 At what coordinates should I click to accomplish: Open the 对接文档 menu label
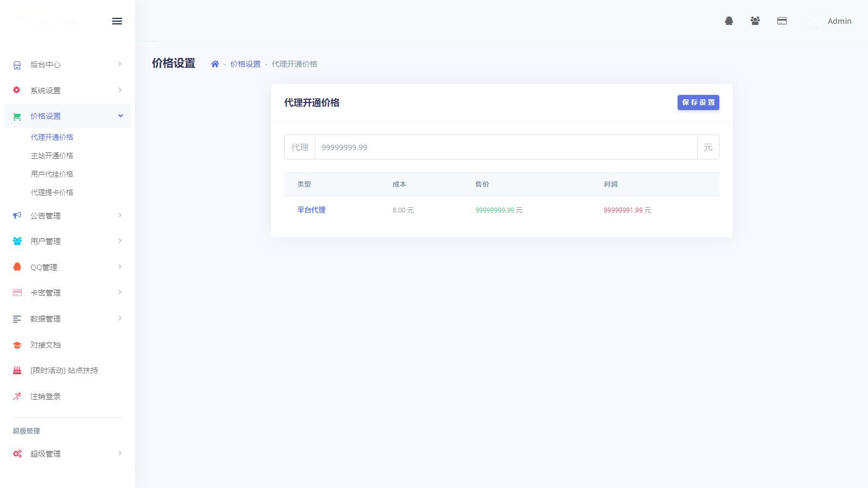[46, 345]
